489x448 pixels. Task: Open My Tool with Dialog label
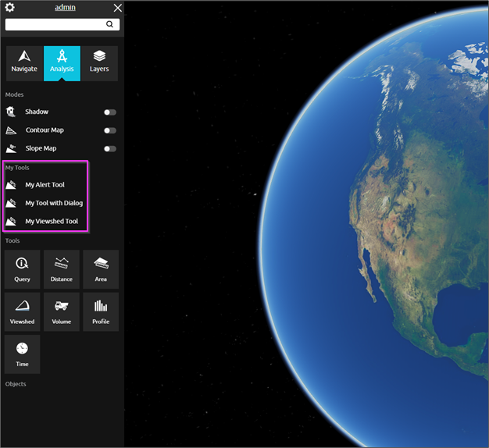(x=54, y=203)
